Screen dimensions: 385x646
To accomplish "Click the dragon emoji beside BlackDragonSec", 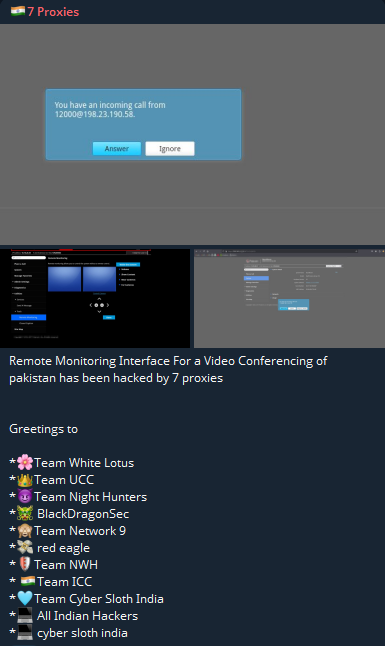I will [25, 514].
